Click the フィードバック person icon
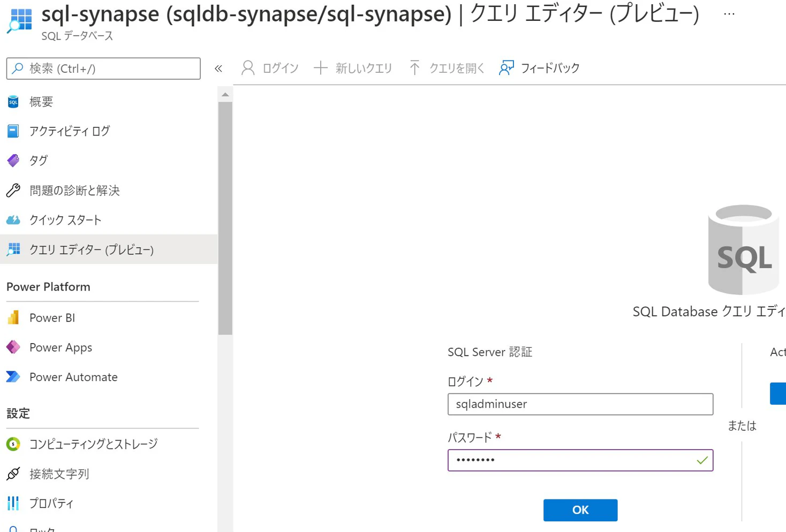The image size is (786, 532). [507, 68]
